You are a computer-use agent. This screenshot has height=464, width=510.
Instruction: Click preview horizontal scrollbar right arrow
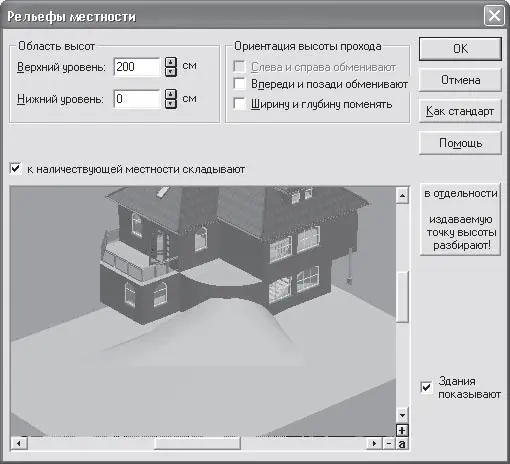click(374, 444)
